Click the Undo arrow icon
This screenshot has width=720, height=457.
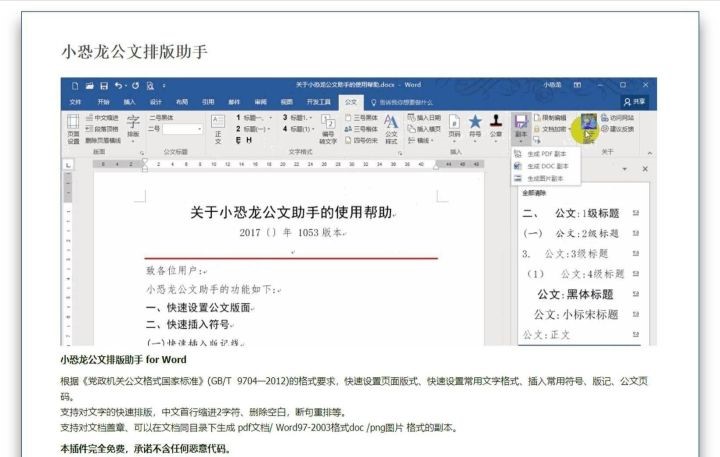(x=118, y=86)
